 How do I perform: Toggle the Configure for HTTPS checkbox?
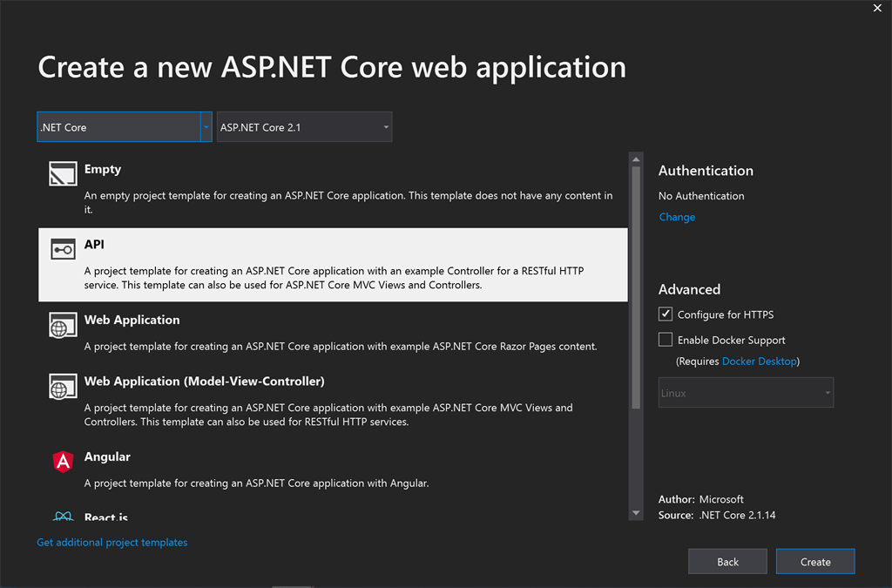tap(666, 314)
